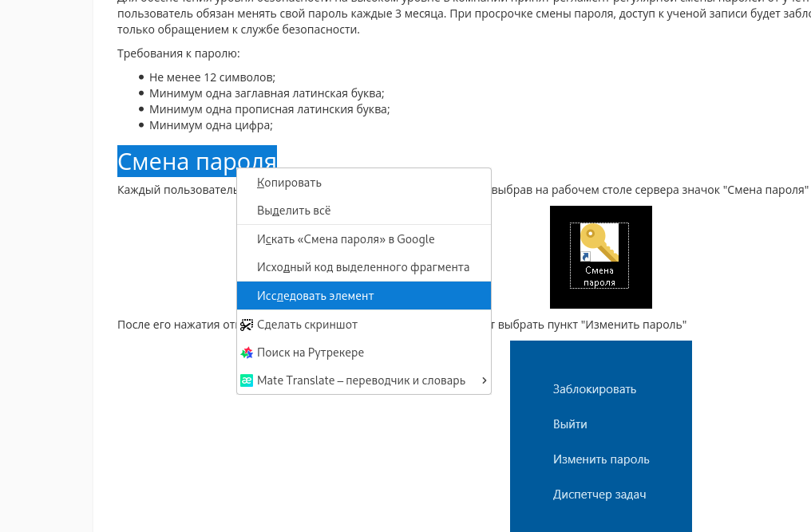This screenshot has width=811, height=532.
Task: Click "Изменить пароль" in the blue screenshot
Action: pos(601,459)
